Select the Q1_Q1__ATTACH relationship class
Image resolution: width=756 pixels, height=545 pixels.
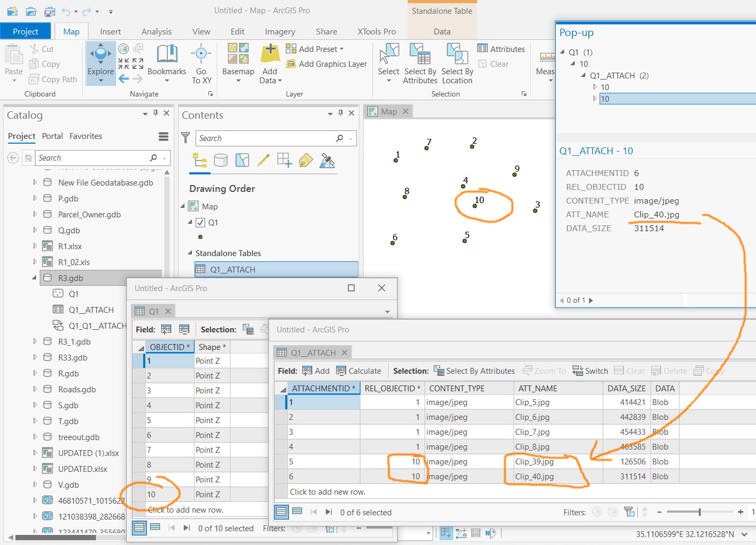pos(97,326)
